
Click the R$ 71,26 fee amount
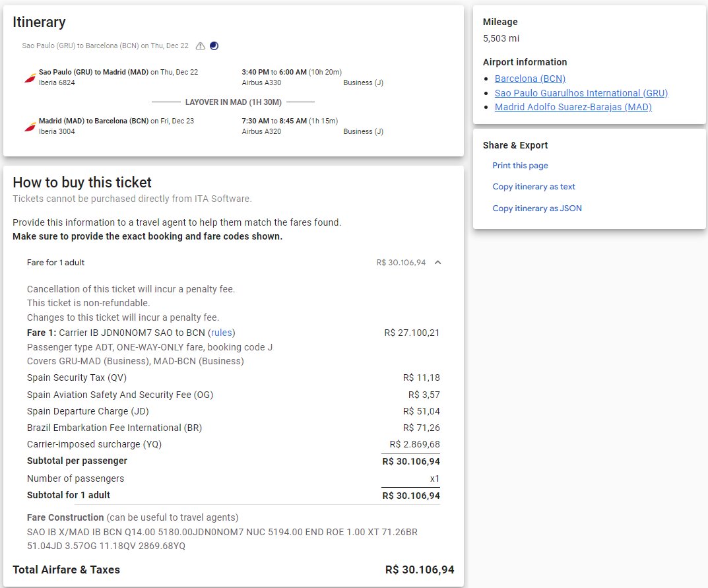pos(421,428)
